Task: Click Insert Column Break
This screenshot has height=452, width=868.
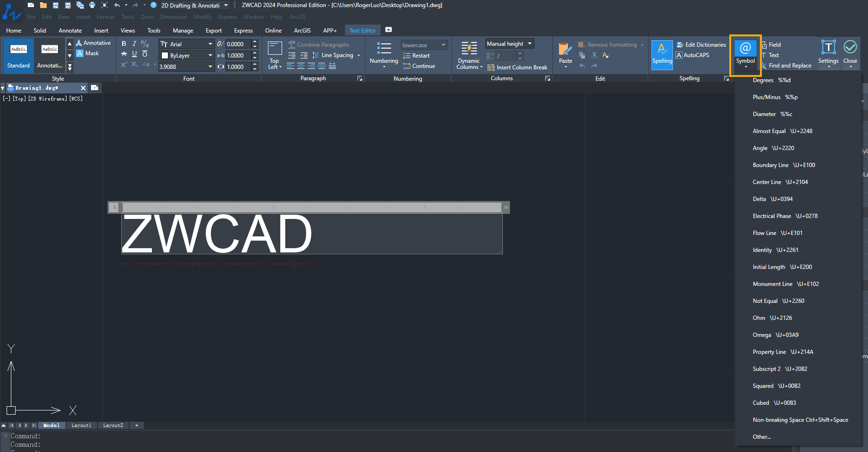Action: pyautogui.click(x=517, y=67)
